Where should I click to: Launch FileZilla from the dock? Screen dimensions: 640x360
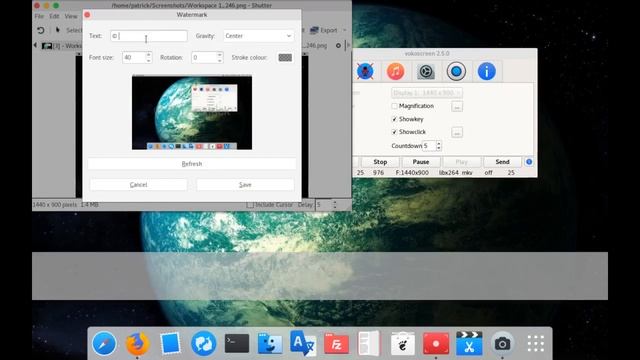click(x=336, y=344)
